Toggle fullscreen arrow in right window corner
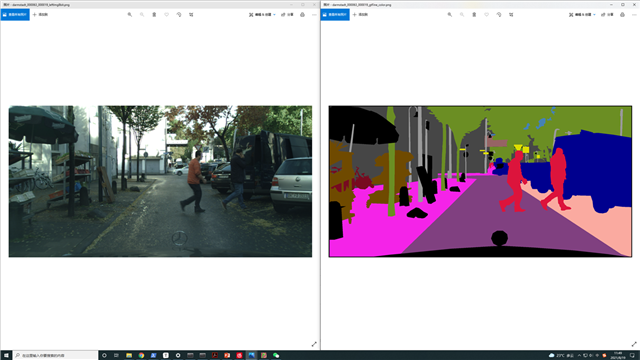Viewport: 640px width, 360px height. click(x=634, y=344)
